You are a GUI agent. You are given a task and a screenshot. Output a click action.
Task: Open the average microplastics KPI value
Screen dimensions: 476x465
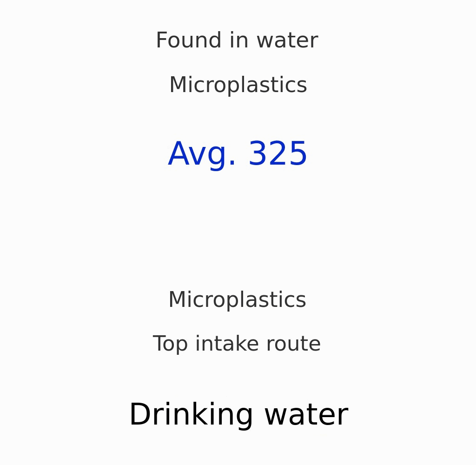238,155
